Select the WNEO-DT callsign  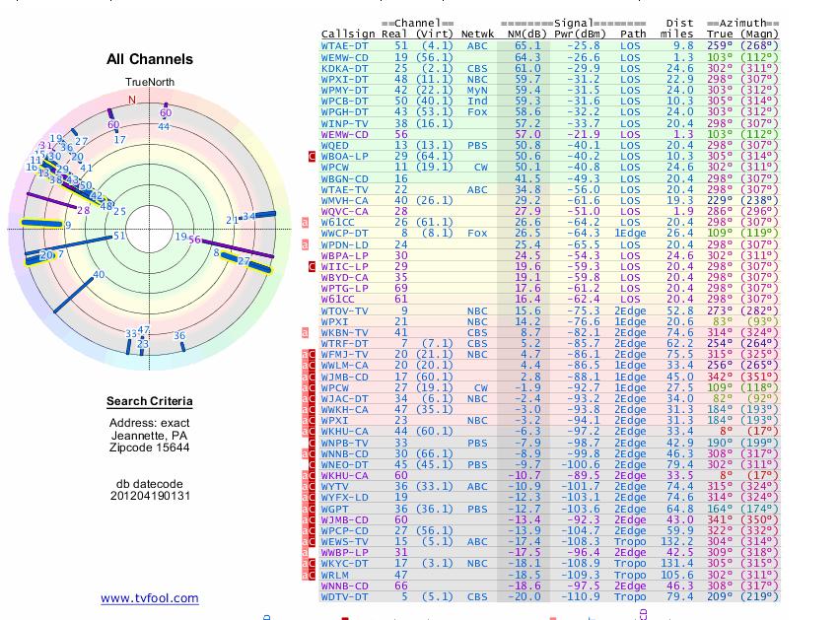click(344, 465)
